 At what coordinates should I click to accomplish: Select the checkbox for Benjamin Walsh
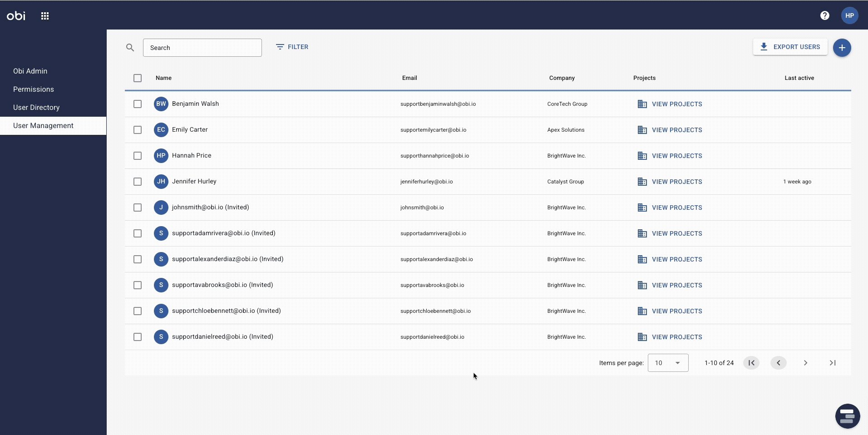[x=137, y=104]
